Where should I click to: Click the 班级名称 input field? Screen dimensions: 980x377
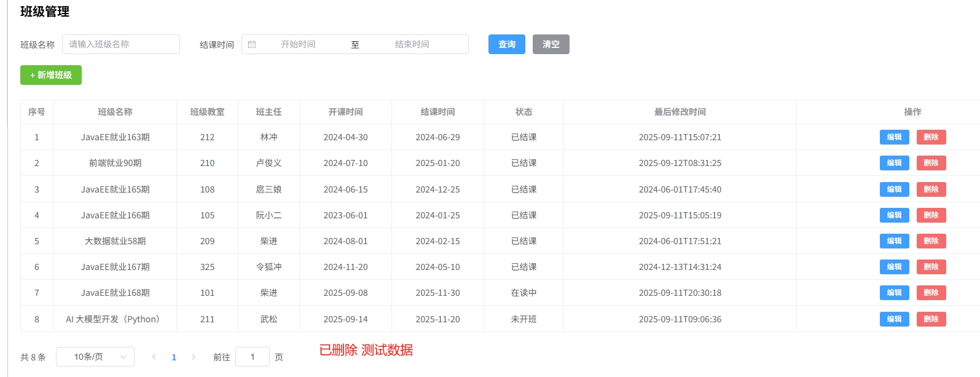pyautogui.click(x=121, y=44)
